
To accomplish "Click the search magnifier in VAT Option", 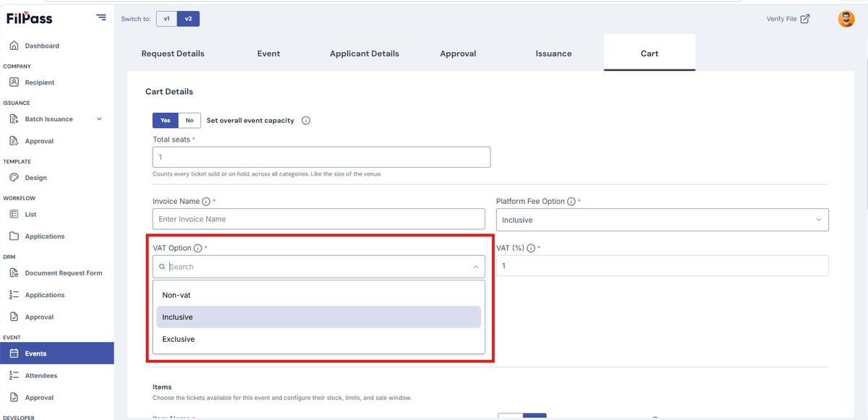I will 162,267.
